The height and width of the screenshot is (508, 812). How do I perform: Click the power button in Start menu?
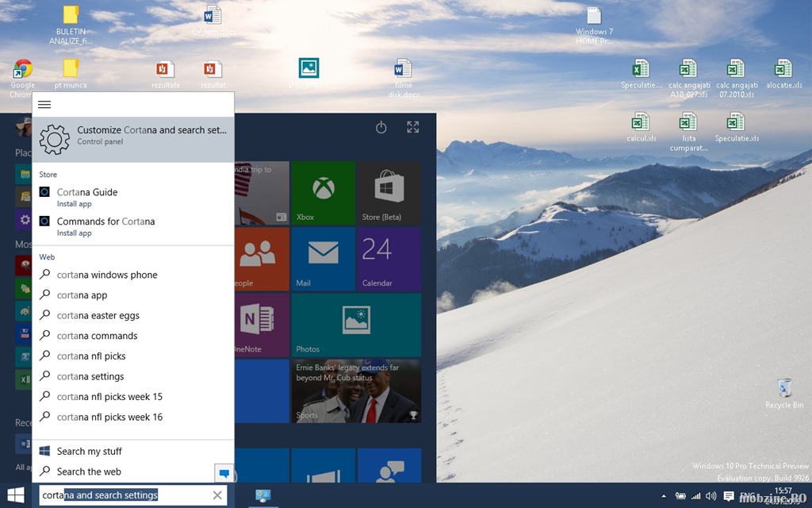(381, 127)
